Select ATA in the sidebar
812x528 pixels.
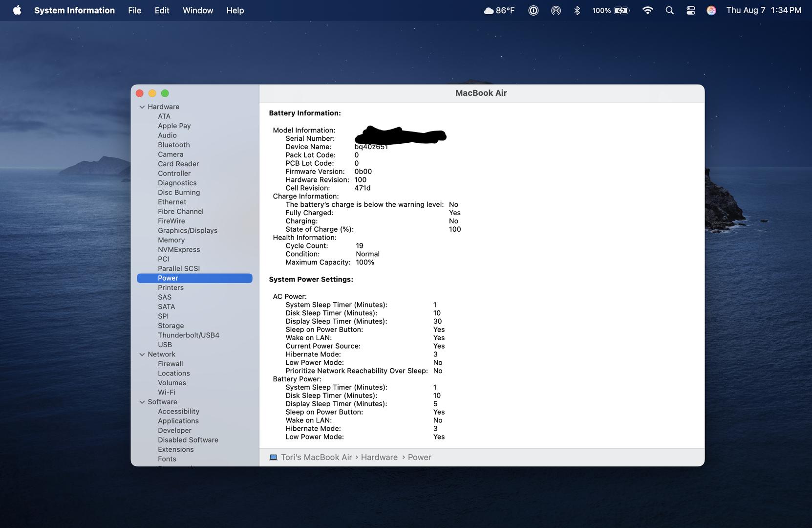pos(164,116)
